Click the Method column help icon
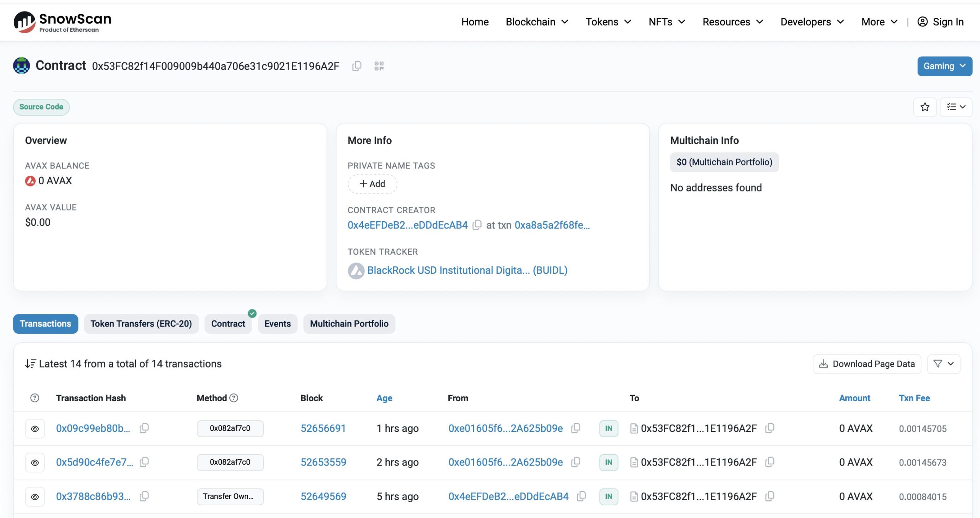 click(x=234, y=398)
